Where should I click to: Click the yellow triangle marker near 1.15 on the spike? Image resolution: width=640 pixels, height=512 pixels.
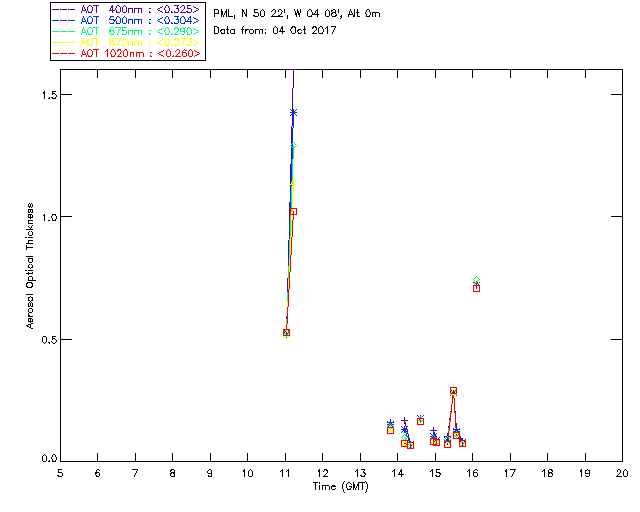point(293,183)
